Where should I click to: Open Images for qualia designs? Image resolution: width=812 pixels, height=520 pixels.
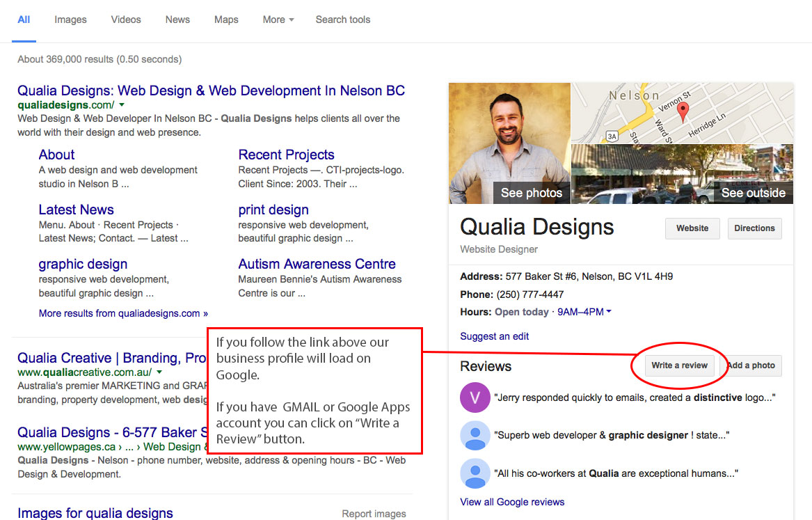[x=95, y=513]
